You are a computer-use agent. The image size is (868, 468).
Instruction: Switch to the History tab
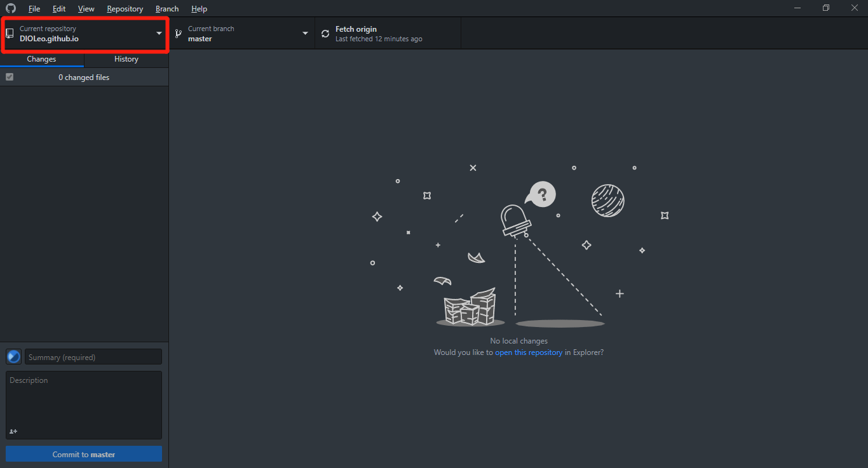coord(126,59)
